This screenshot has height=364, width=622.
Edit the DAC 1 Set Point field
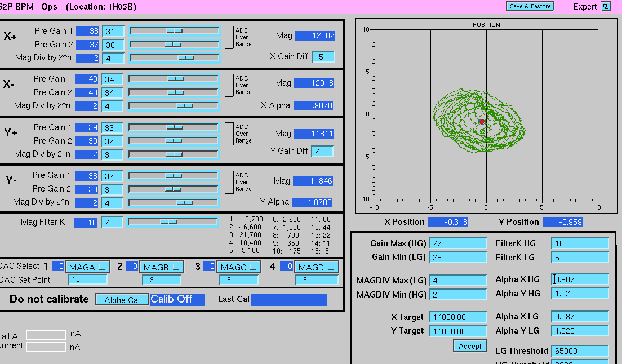coord(88,279)
